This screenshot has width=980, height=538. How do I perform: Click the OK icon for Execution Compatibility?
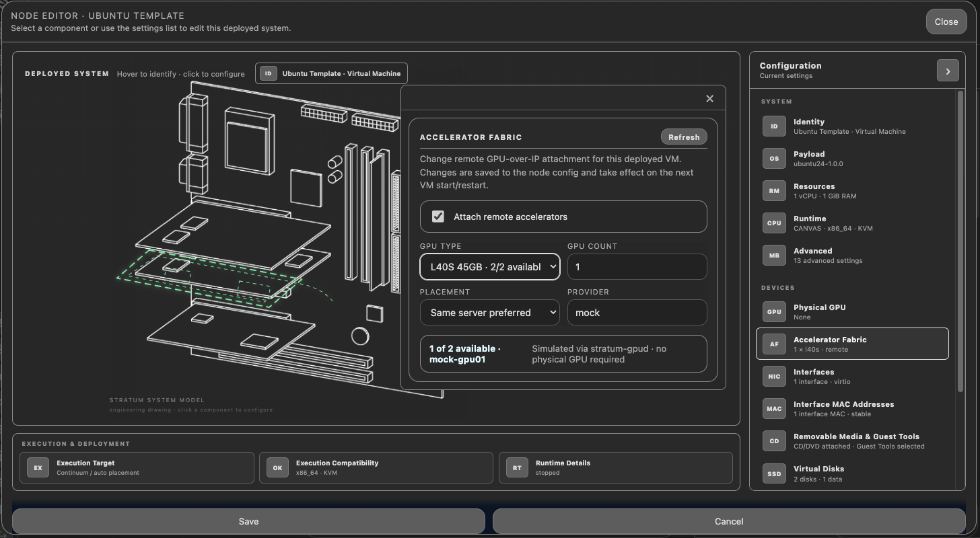277,467
